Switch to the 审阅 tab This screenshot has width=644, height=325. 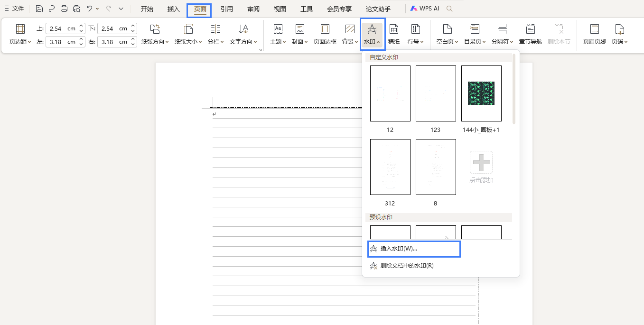[253, 9]
